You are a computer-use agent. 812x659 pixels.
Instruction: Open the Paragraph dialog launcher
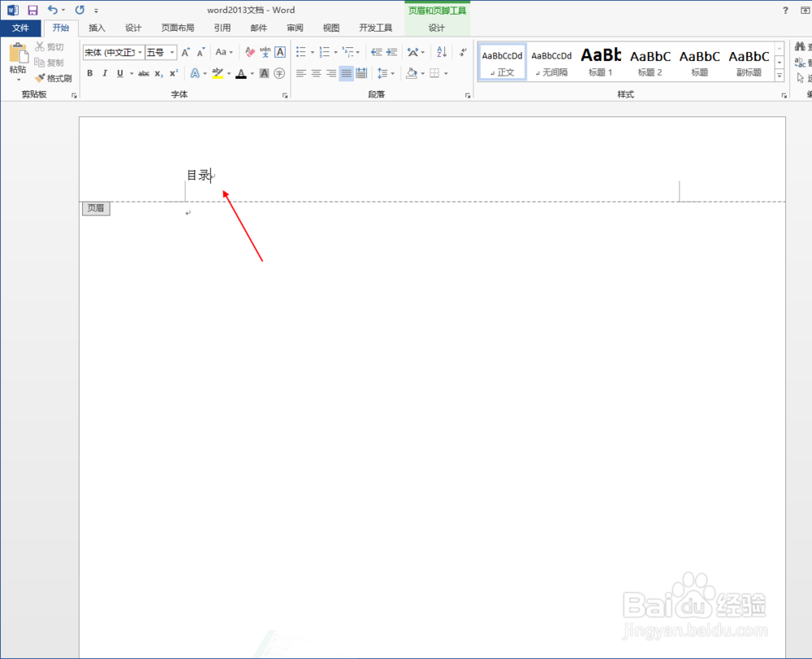[x=468, y=95]
